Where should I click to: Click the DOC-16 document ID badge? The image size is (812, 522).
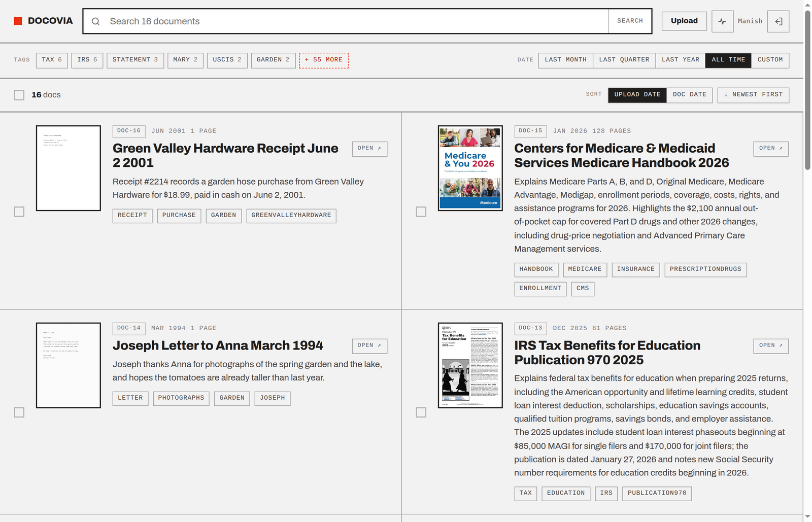point(129,131)
